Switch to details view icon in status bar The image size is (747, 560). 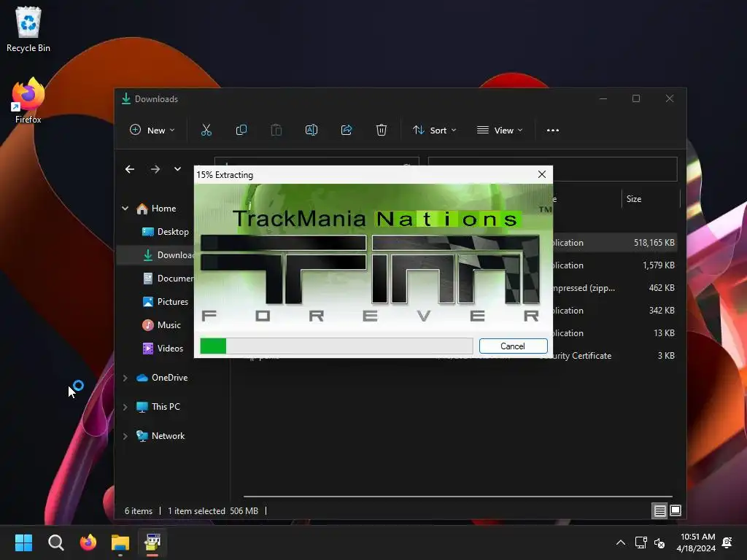659,511
